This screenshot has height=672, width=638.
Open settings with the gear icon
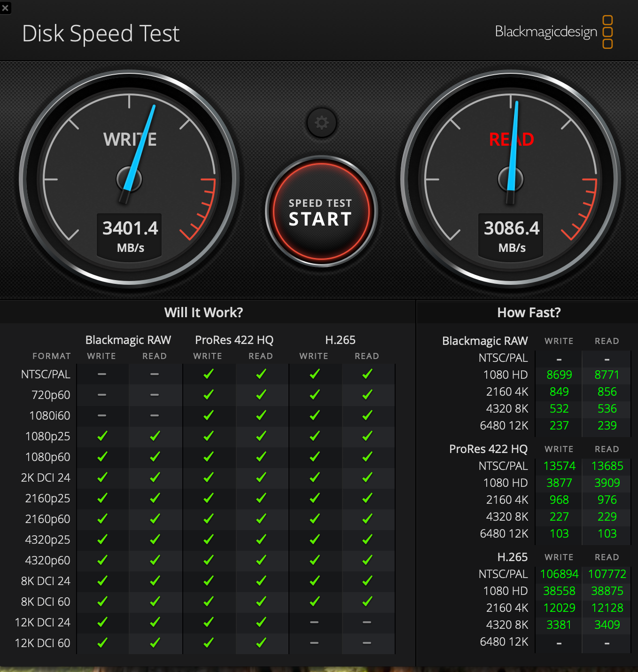click(322, 123)
